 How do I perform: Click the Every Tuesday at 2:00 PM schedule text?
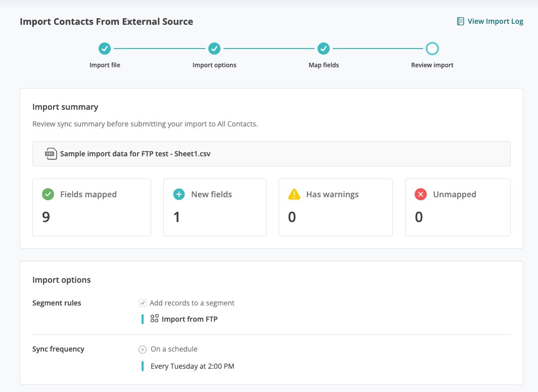[x=193, y=366]
